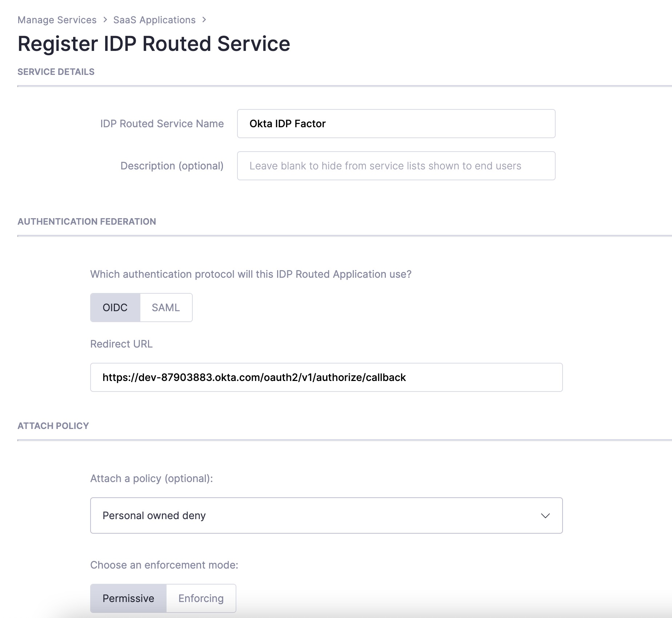Click the IDP Routed Service Name field
This screenshot has width=672, height=618.
point(396,124)
